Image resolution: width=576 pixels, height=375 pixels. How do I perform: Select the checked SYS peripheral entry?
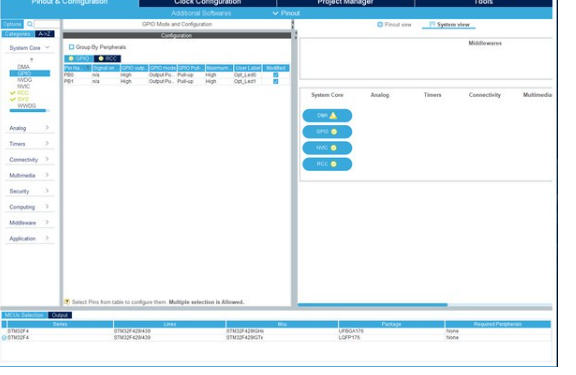tap(19, 99)
